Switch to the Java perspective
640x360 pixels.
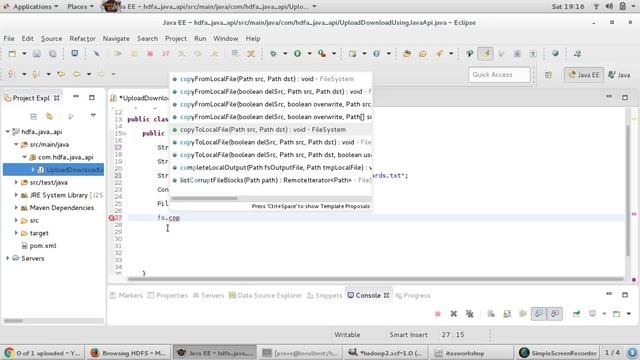(619, 75)
